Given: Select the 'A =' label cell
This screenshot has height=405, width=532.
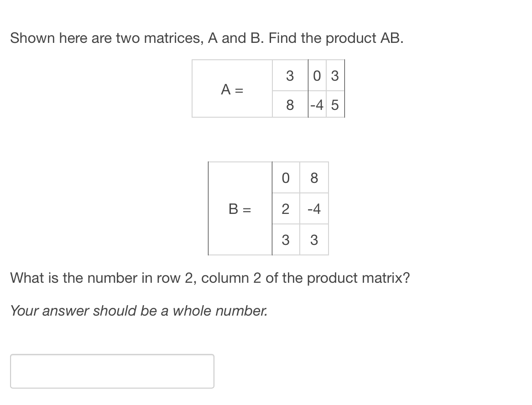Looking at the screenshot, I should point(232,89).
